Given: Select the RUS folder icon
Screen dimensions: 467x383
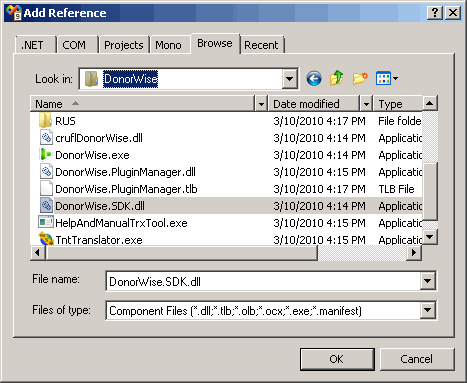Looking at the screenshot, I should click(x=45, y=120).
